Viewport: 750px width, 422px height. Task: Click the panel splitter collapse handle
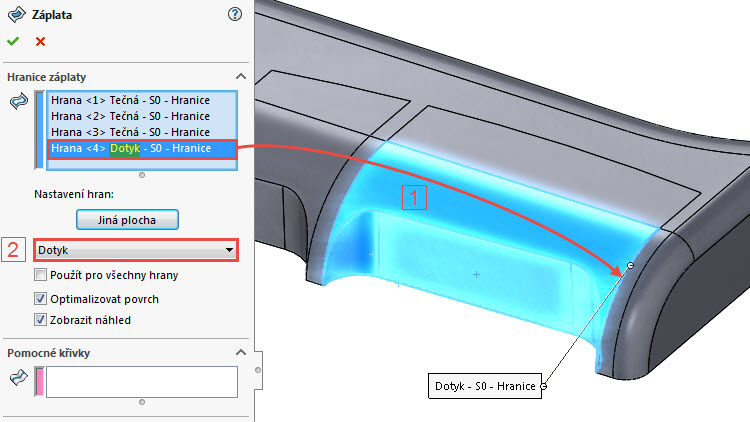258,370
